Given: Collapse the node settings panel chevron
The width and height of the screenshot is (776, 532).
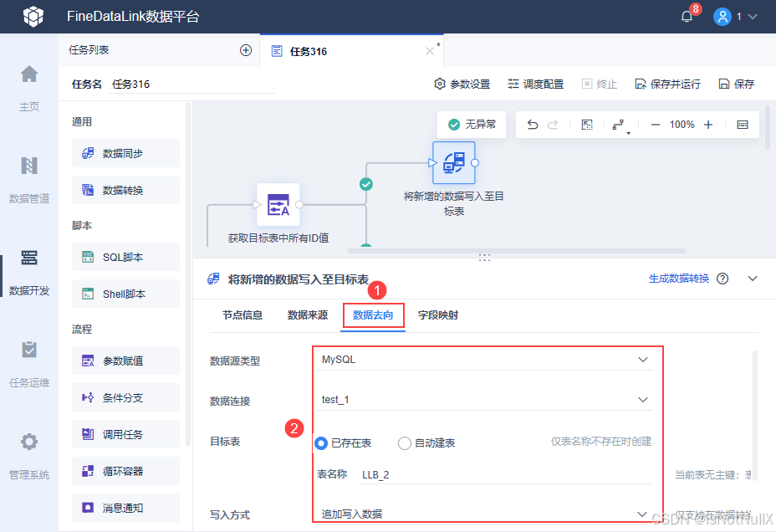Looking at the screenshot, I should tap(753, 279).
